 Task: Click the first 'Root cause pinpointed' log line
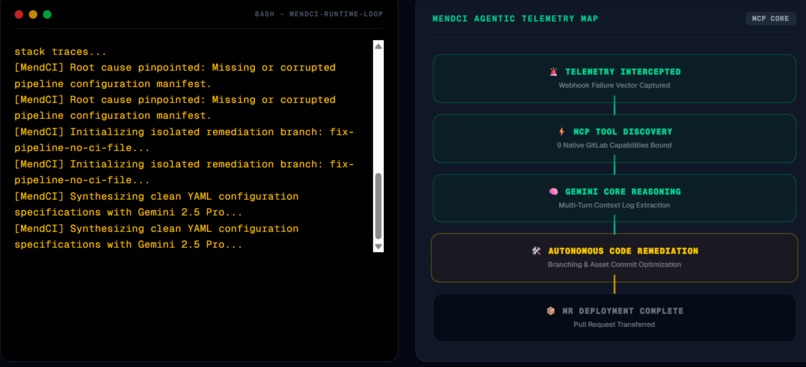click(175, 76)
